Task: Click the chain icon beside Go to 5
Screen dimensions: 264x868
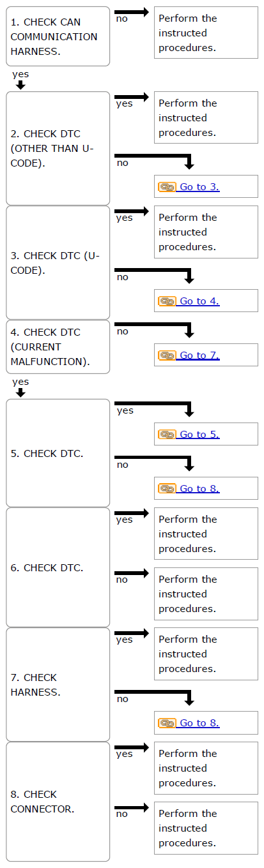Action: [x=167, y=435]
